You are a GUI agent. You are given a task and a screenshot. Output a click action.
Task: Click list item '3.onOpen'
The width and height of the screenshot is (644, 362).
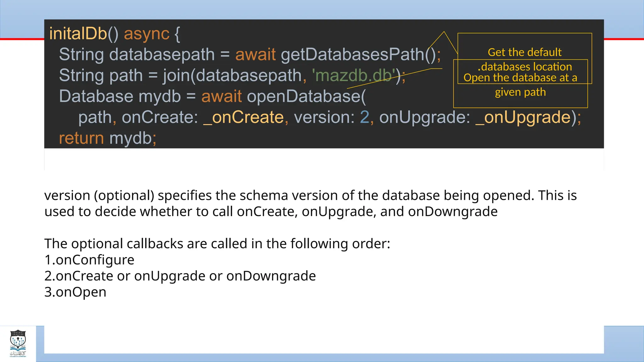coord(75,292)
